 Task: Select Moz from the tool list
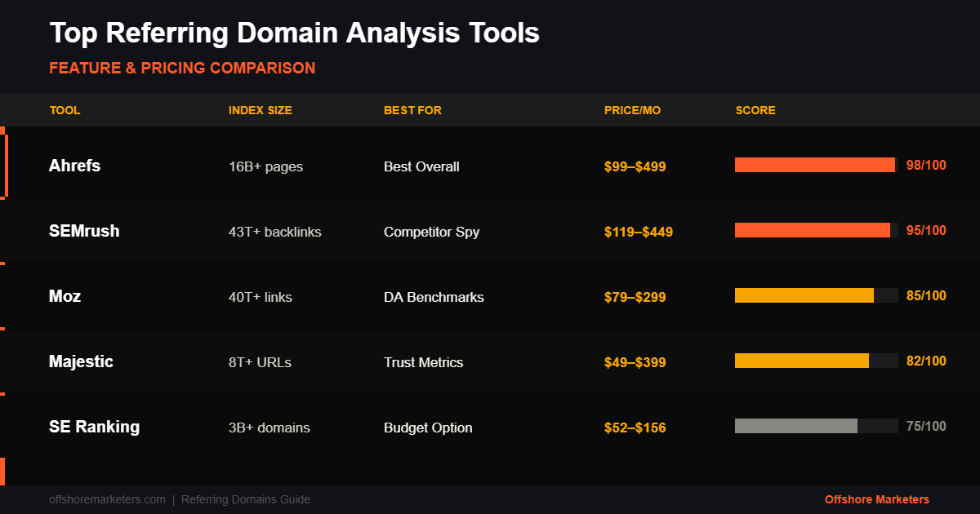click(x=62, y=296)
